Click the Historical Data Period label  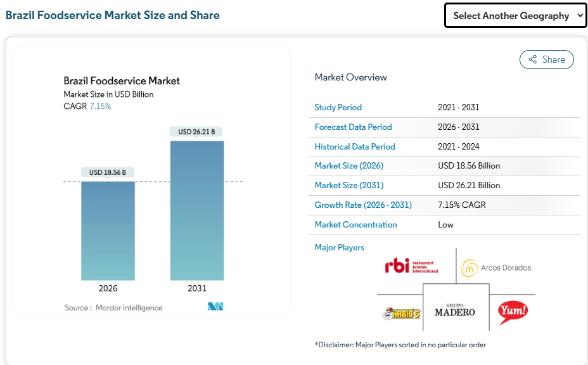355,147
